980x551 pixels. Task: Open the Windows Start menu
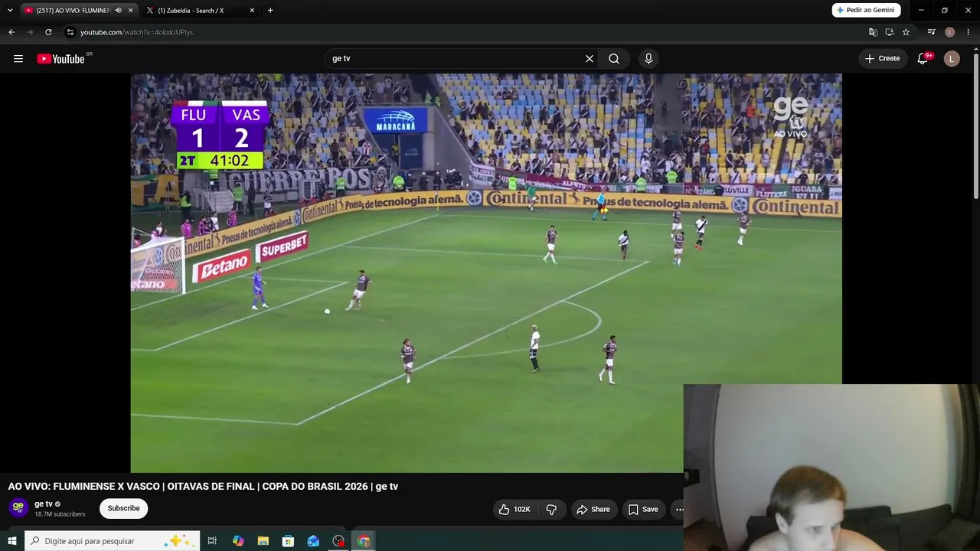point(11,541)
